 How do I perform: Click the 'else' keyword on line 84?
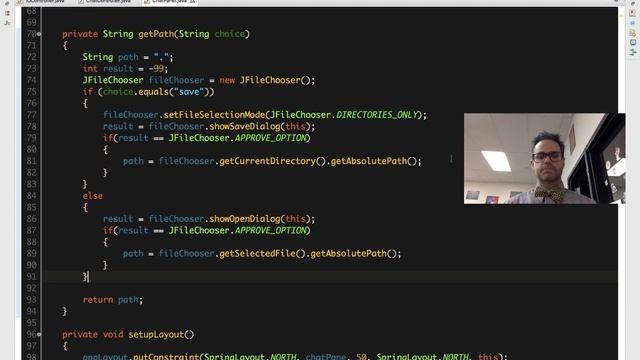click(x=93, y=196)
